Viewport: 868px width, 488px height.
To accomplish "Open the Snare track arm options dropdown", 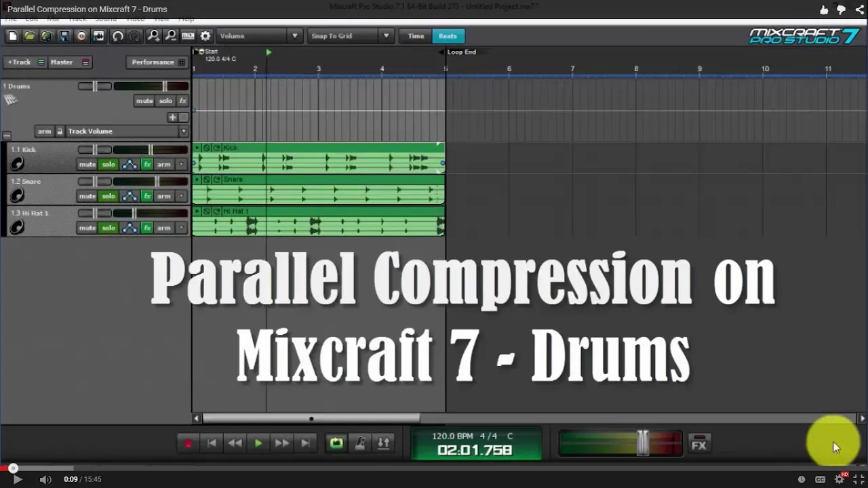I will (181, 196).
